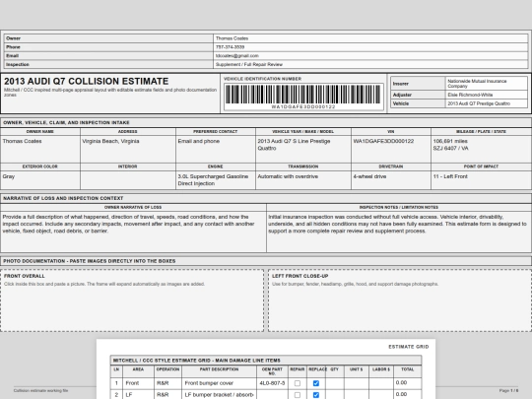Edit the Inspection Notes / Limitation Notes text

tap(399, 232)
